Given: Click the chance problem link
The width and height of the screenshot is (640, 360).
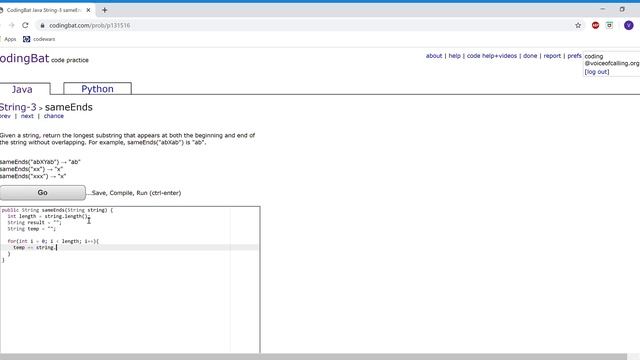Looking at the screenshot, I should click(x=54, y=116).
